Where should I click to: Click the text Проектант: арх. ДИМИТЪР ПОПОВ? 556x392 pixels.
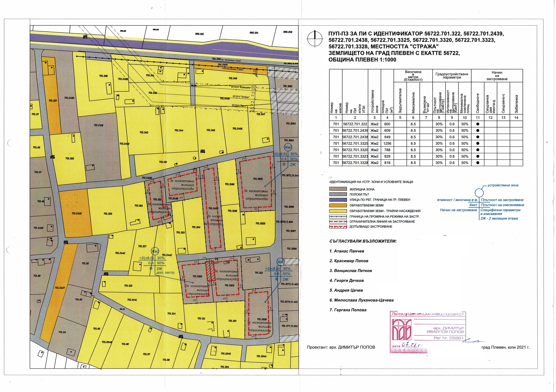[x=341, y=347]
